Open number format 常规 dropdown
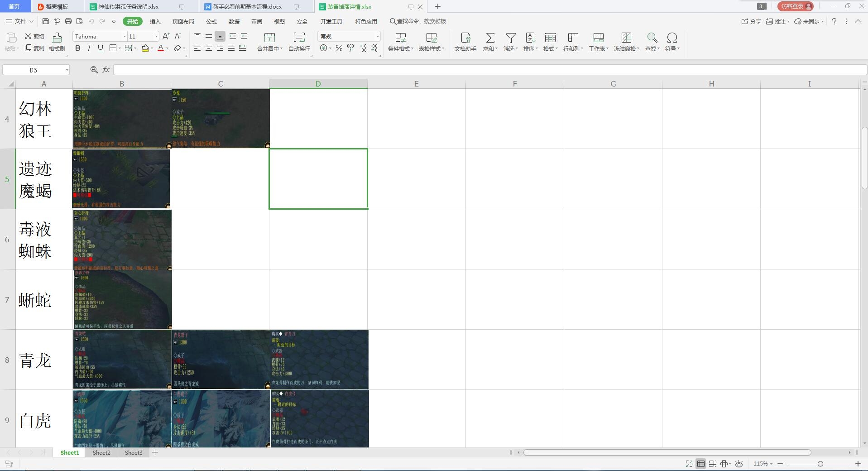Viewport: 868px width, 471px height. pyautogui.click(x=378, y=36)
